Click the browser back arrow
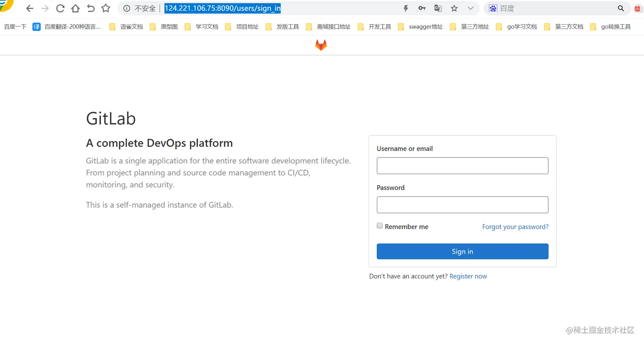 (x=29, y=8)
